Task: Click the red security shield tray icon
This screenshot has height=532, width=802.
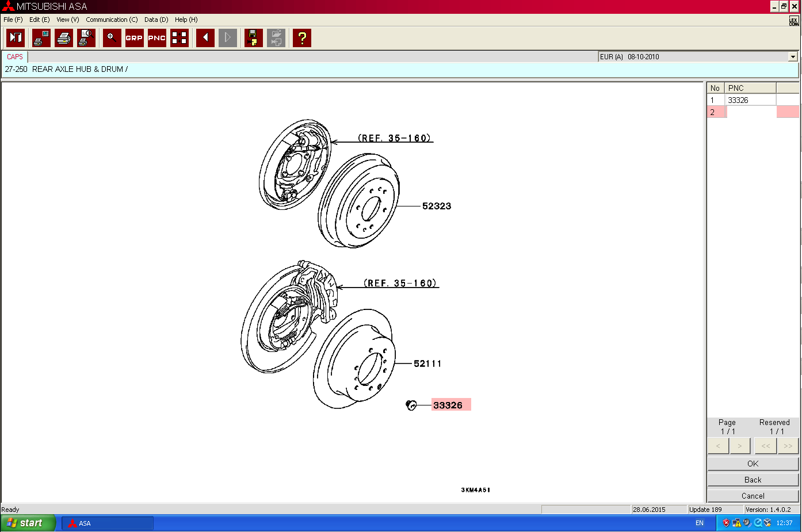Action: point(726,523)
